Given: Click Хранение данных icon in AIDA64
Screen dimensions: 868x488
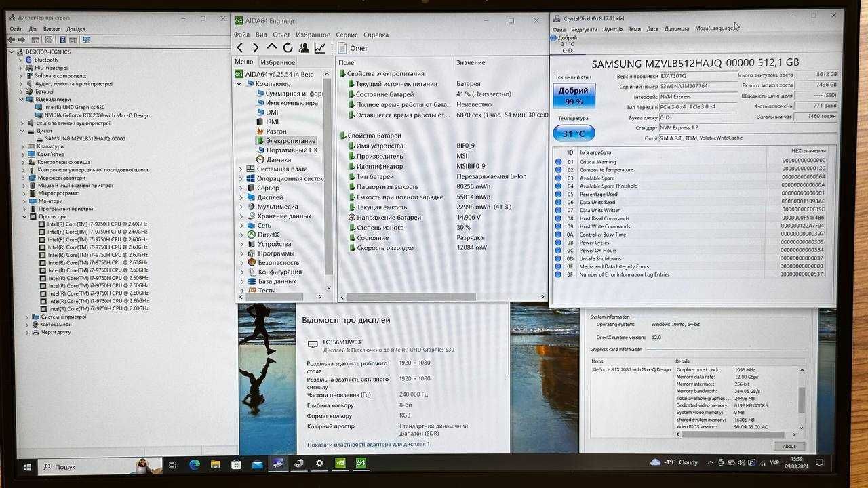Looking at the screenshot, I should [251, 216].
